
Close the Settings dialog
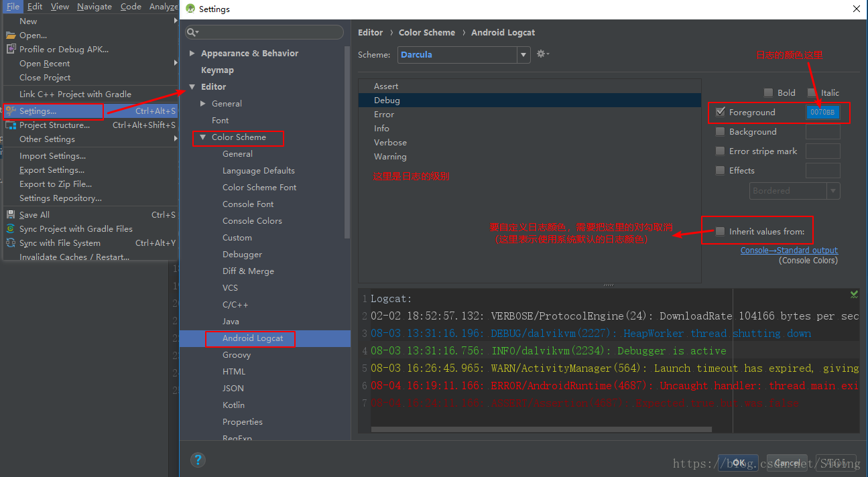[x=857, y=9]
